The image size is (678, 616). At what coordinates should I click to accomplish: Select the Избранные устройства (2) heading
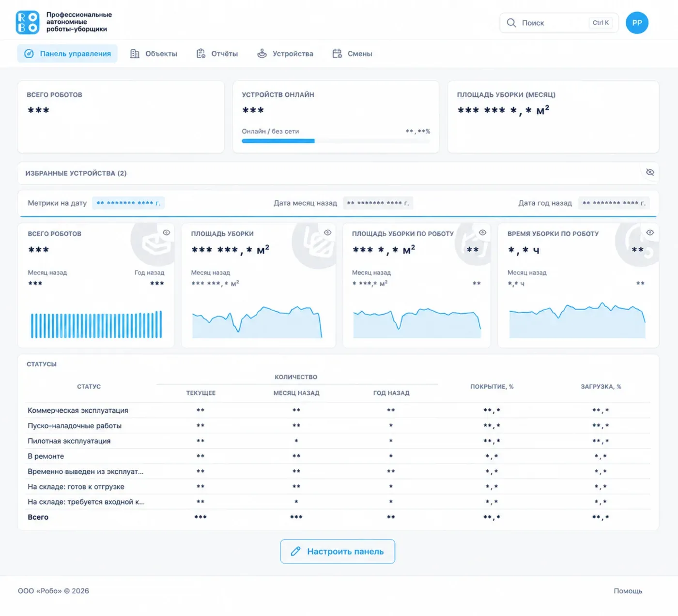tap(76, 173)
